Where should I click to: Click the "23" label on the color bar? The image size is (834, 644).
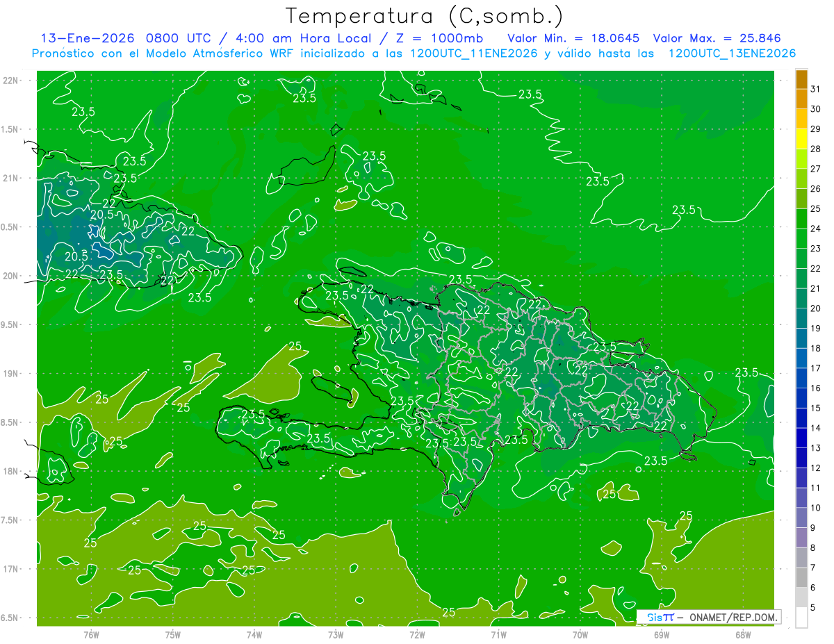coord(816,249)
